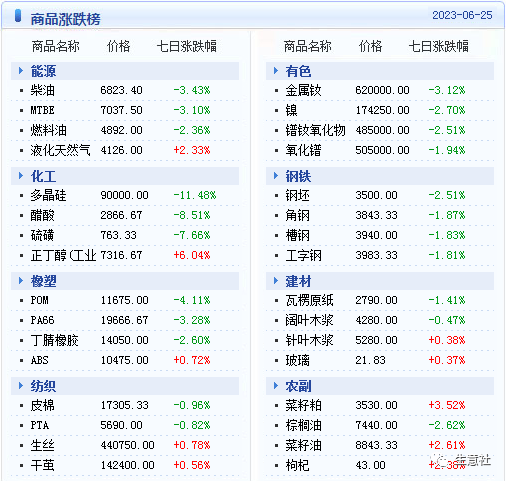Click the 商品涨跌榜 title
Screen dimensions: 506x481
click(65, 19)
